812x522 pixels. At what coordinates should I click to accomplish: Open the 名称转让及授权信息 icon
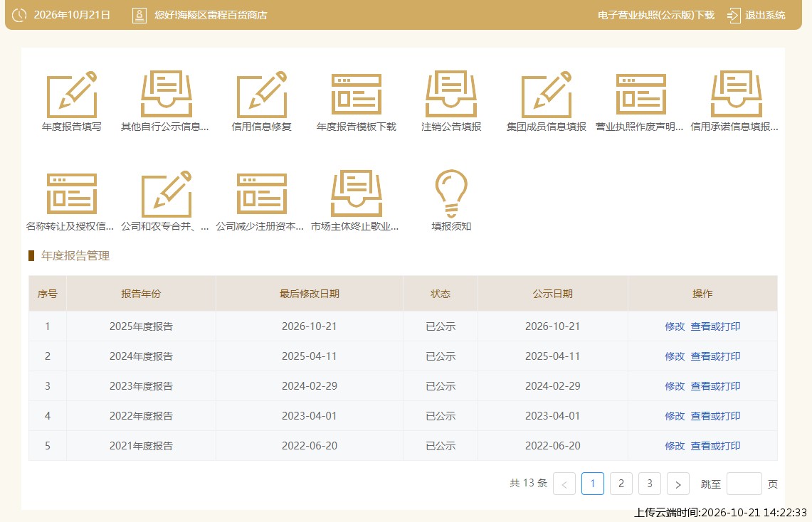(72, 194)
